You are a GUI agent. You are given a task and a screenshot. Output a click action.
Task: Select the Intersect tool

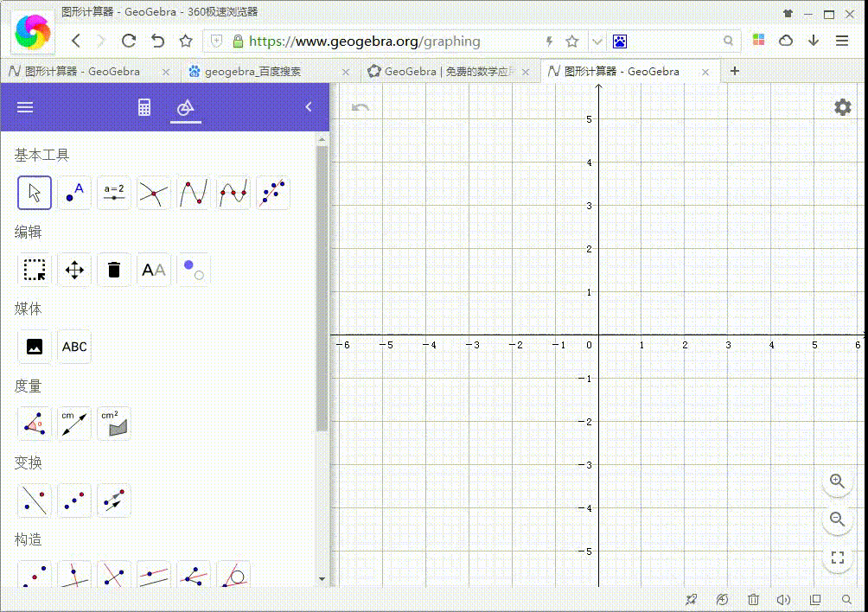153,193
